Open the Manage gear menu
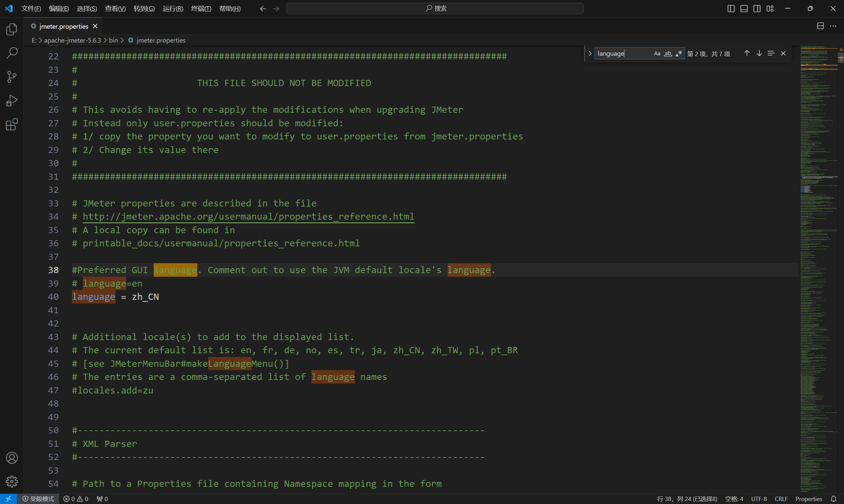Viewport: 844px width, 504px height. [12, 481]
